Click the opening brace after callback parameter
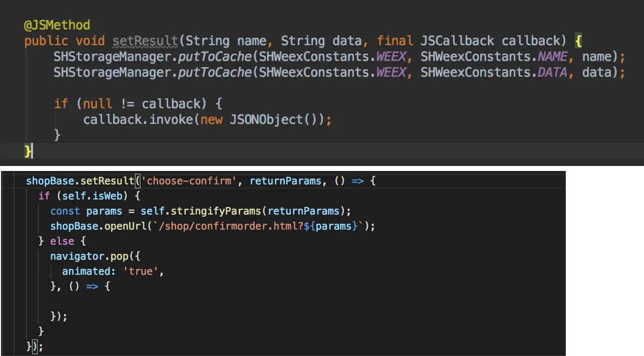Viewport: 644px width, 356px height. [578, 41]
